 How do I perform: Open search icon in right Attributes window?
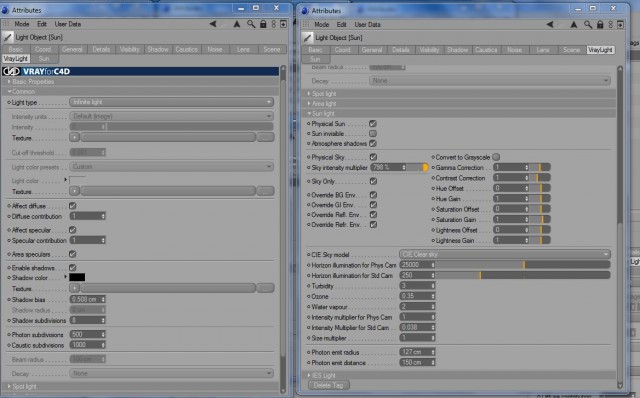[x=588, y=24]
